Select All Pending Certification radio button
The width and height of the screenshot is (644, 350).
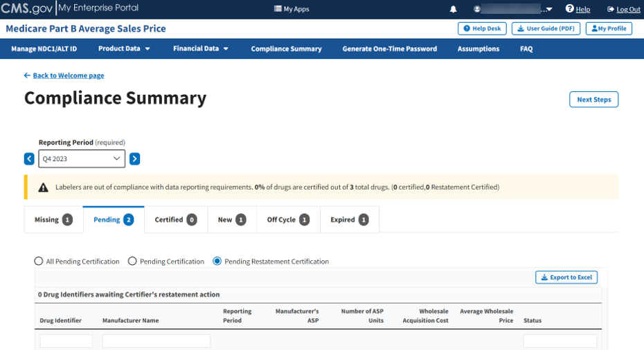(x=39, y=261)
